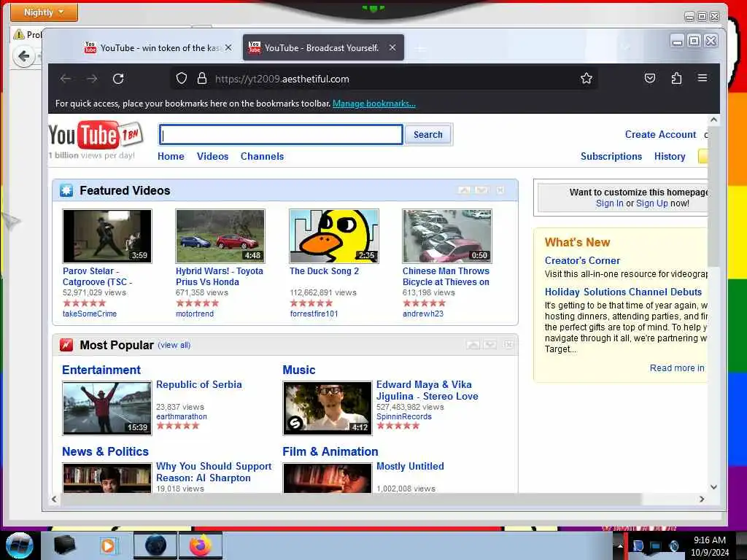Open the Channels navigation link

tap(262, 156)
